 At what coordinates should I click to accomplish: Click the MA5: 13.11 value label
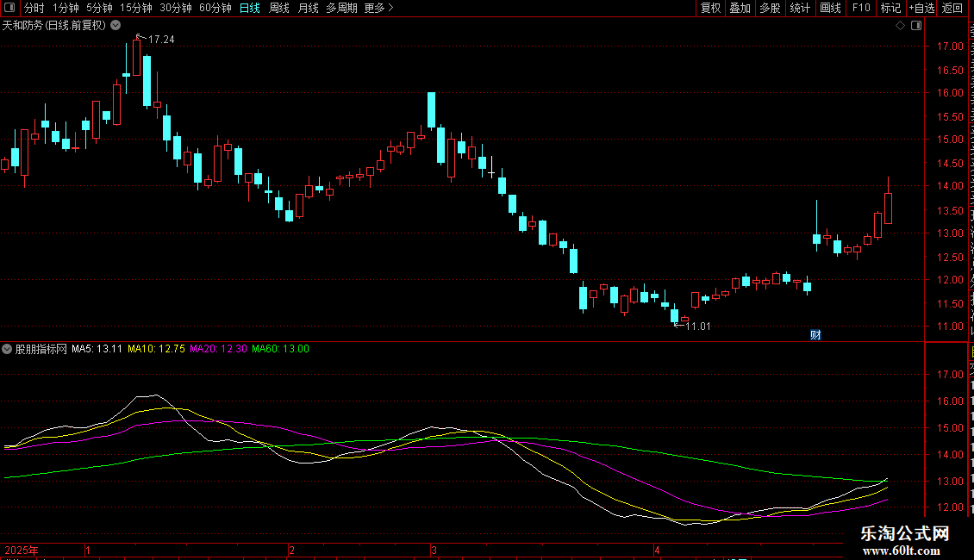tap(97, 349)
